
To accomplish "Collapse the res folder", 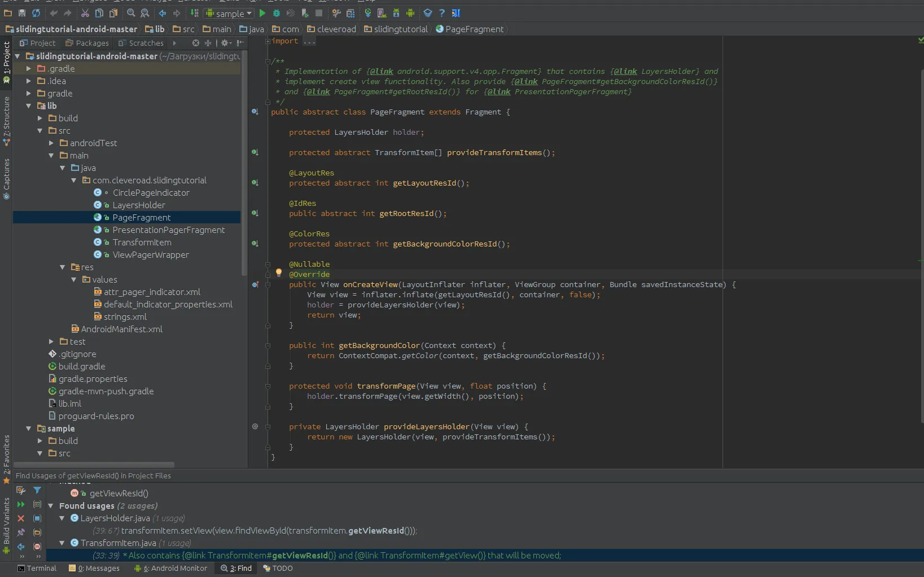I will (63, 267).
